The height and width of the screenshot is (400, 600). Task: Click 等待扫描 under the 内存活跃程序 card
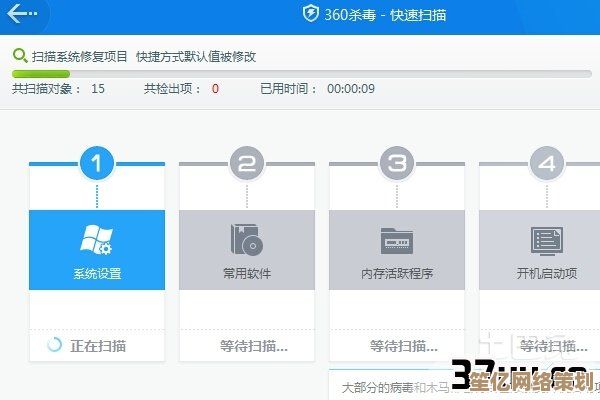[403, 346]
